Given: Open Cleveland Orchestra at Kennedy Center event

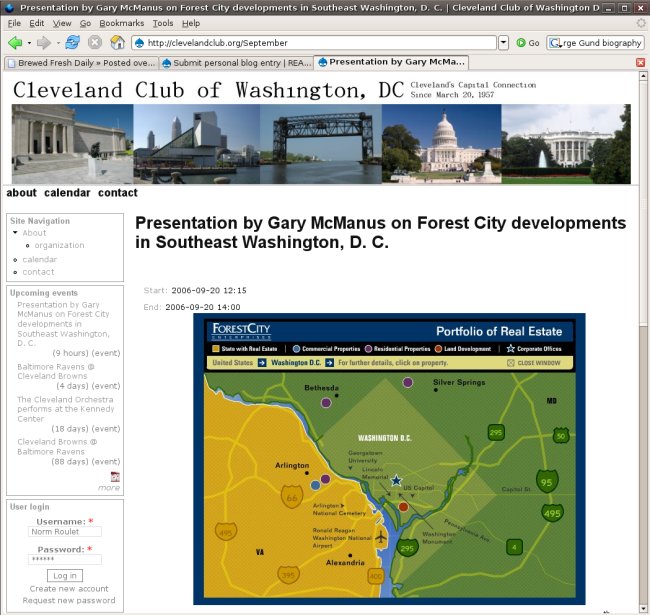Looking at the screenshot, I should click(x=65, y=409).
